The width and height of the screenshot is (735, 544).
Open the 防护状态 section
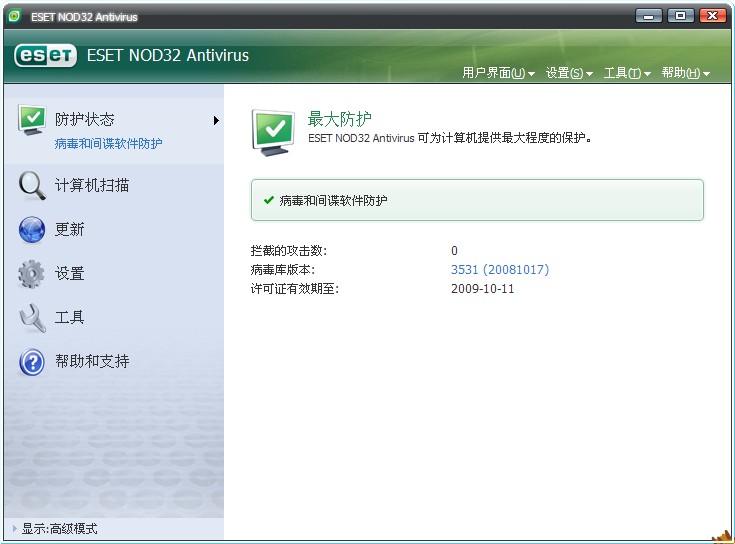pos(84,119)
